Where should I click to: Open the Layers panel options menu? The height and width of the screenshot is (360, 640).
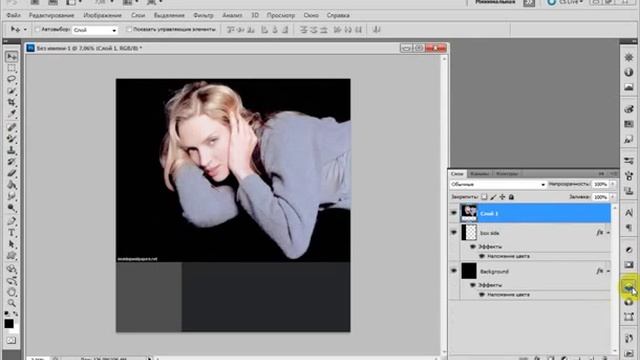pyautogui.click(x=613, y=174)
